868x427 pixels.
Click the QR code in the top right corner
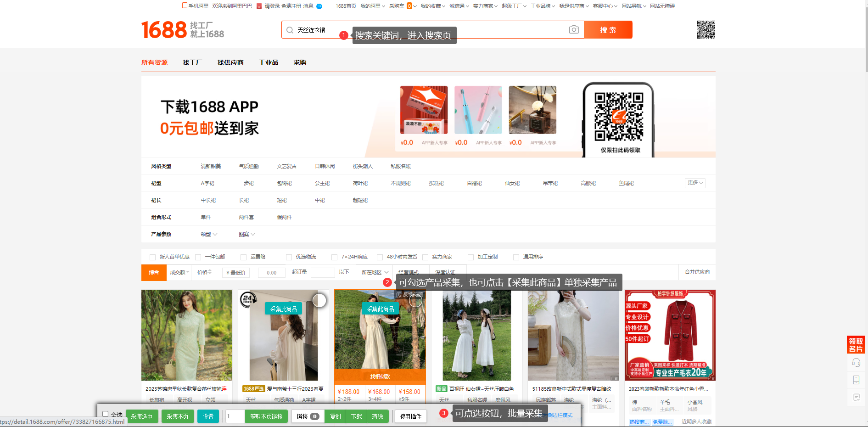pos(706,30)
